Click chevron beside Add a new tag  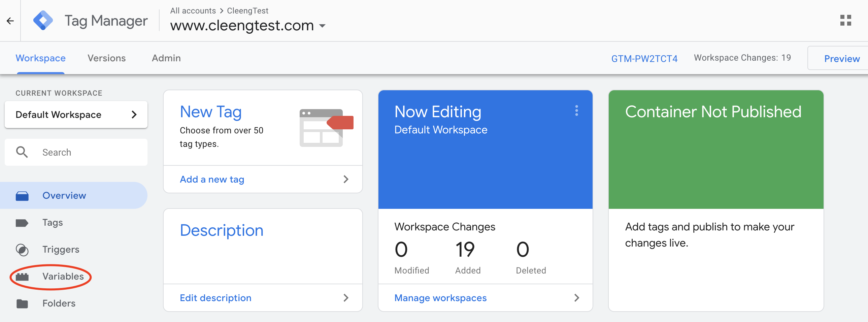point(346,179)
